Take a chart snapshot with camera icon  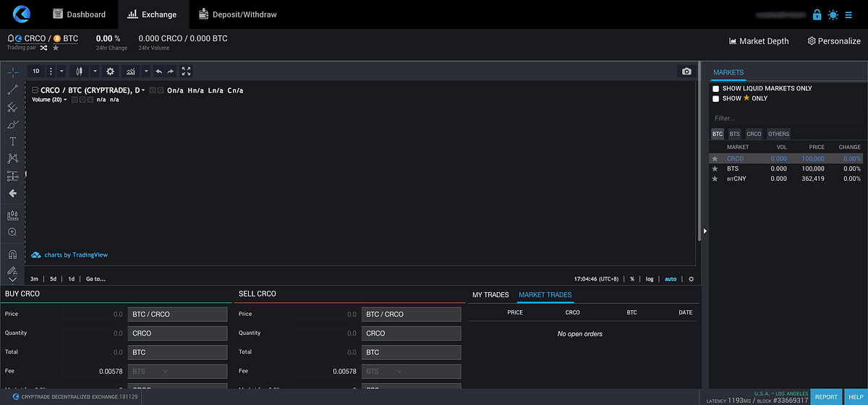[686, 72]
